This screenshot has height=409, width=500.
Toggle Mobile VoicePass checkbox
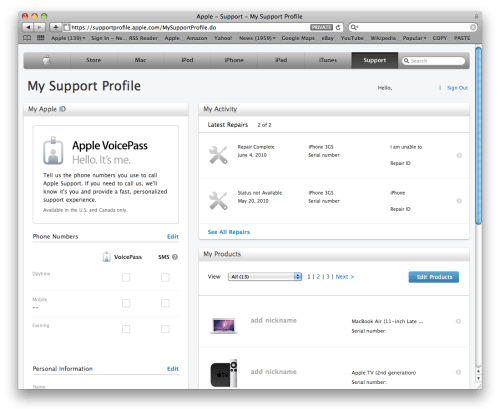pyautogui.click(x=126, y=303)
